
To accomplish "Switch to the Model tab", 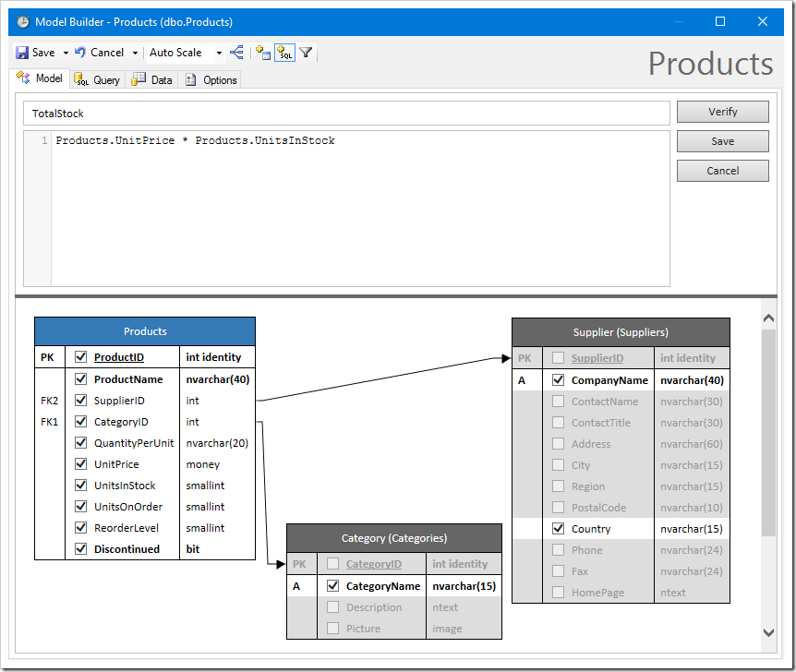I will [40, 78].
